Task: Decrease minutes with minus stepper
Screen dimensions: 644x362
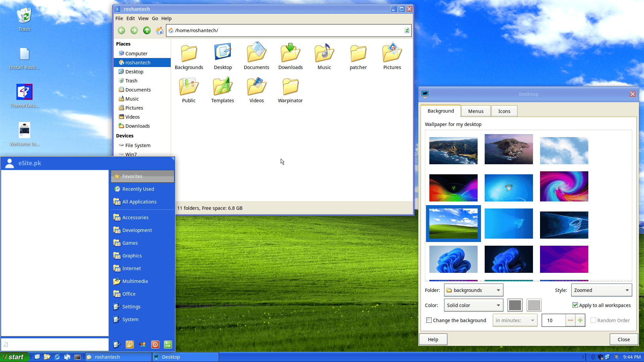Action: click(x=571, y=320)
